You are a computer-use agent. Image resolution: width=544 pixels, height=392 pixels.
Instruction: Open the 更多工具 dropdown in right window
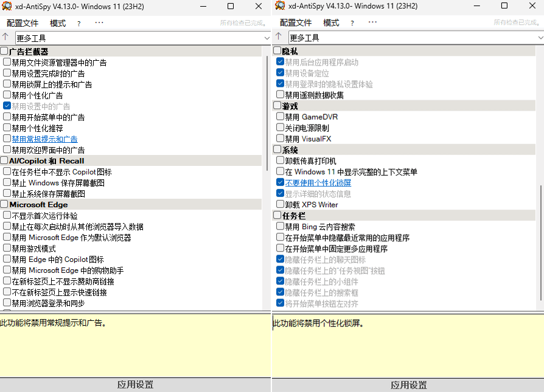click(416, 38)
